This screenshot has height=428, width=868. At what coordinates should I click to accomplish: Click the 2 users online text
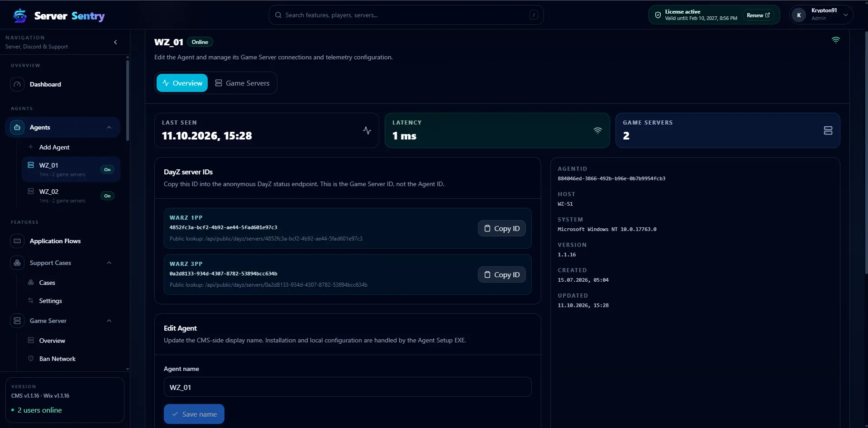coord(39,410)
